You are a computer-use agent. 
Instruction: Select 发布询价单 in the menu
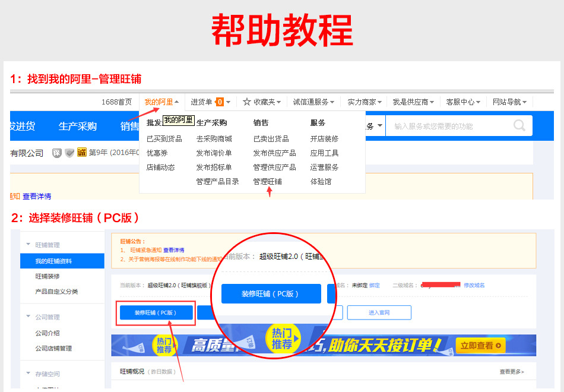(x=214, y=153)
